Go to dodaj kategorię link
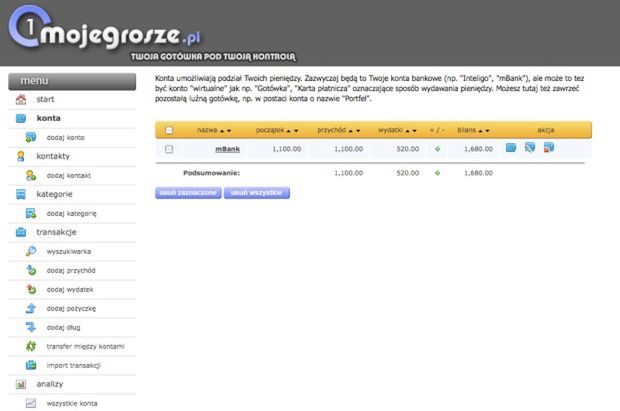This screenshot has height=411, width=620. tap(71, 214)
